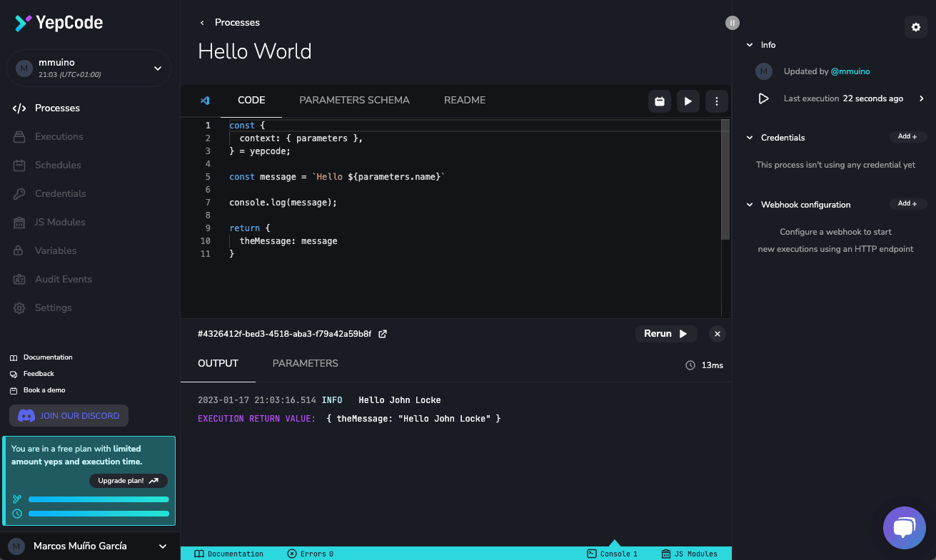Click the code editor vertical scrollbar

click(725, 178)
